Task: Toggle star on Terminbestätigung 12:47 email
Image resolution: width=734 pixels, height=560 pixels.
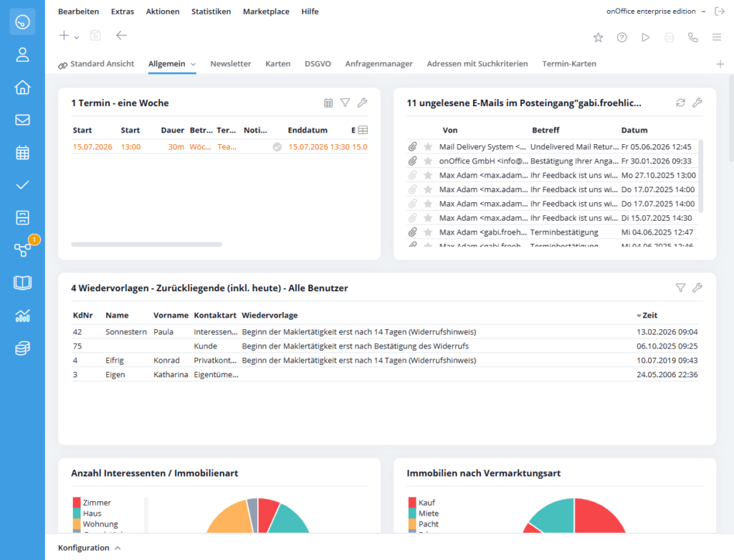Action: click(428, 232)
